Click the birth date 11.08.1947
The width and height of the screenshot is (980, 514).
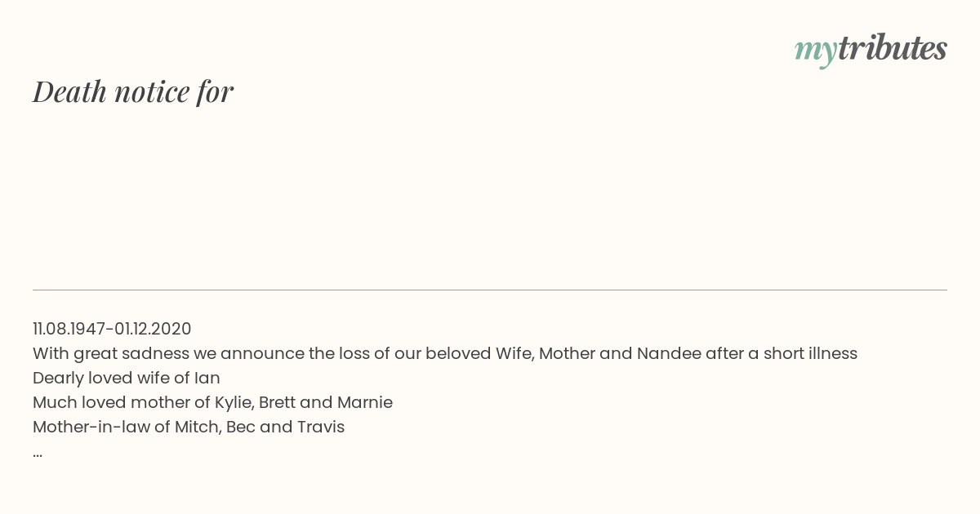pyautogui.click(x=69, y=329)
